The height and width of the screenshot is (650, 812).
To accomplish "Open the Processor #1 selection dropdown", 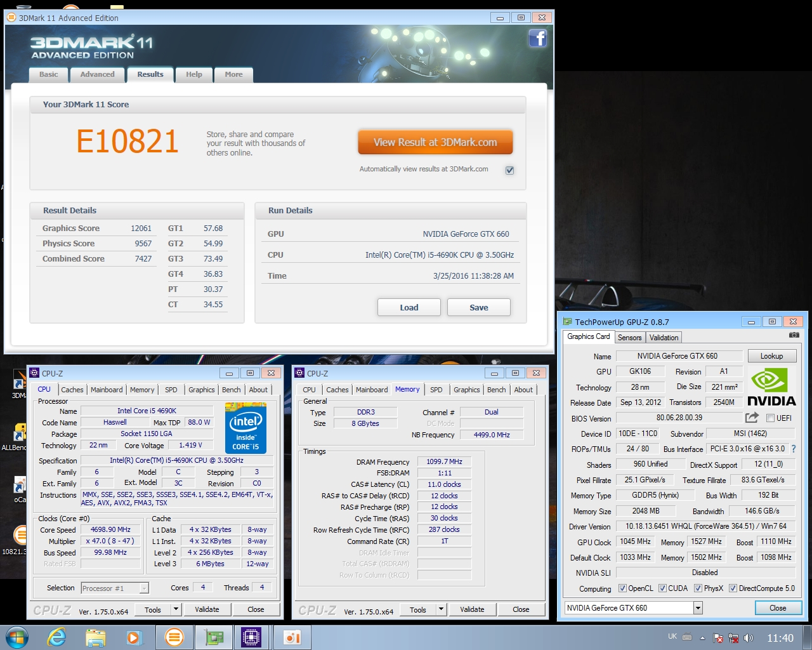I will [x=115, y=588].
